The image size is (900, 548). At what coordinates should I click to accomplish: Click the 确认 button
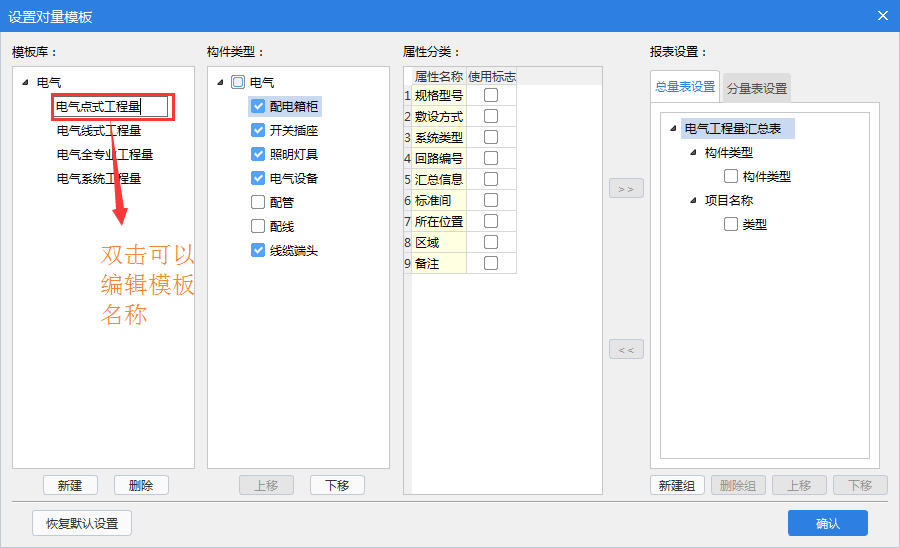coord(827,523)
